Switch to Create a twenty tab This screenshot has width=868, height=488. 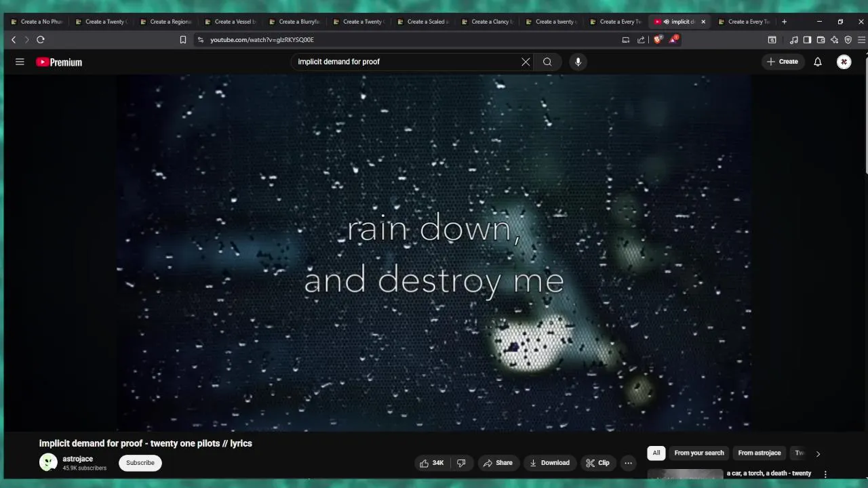click(551, 22)
